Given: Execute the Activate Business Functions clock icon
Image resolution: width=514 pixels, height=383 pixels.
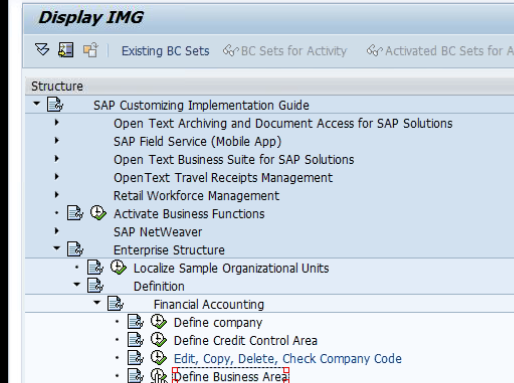Looking at the screenshot, I should [98, 213].
